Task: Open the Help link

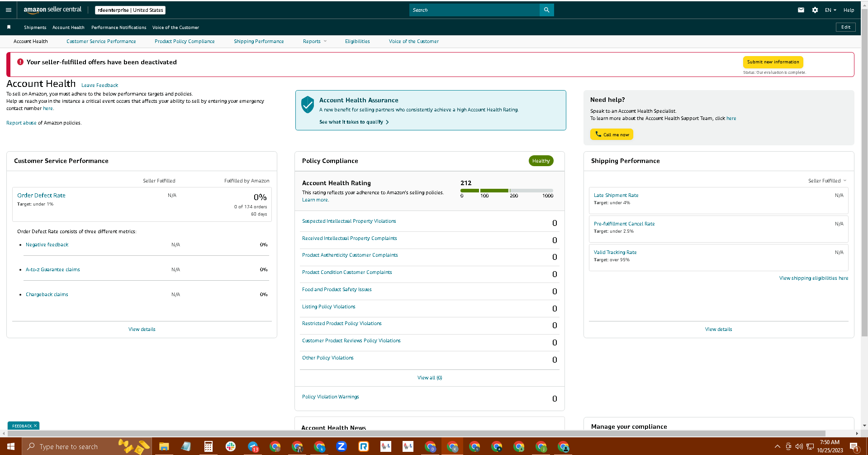Action: click(849, 10)
